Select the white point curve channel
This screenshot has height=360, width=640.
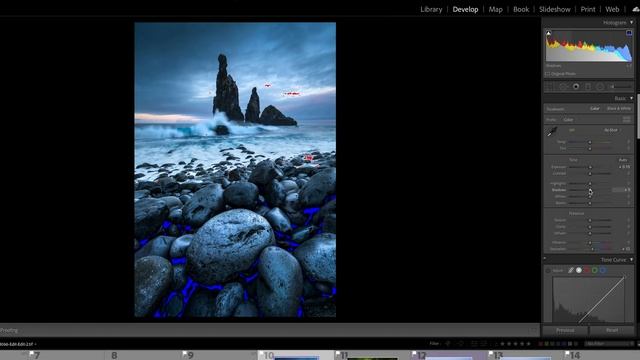click(579, 270)
